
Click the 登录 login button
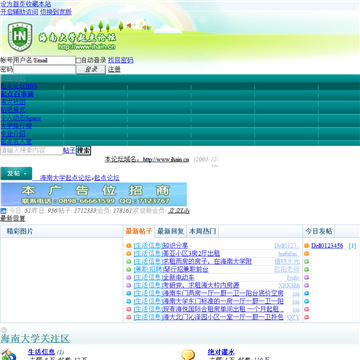click(91, 69)
